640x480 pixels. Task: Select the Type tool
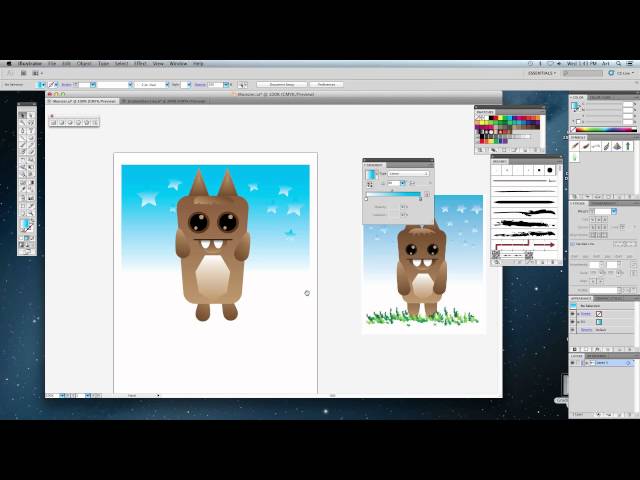(31, 131)
